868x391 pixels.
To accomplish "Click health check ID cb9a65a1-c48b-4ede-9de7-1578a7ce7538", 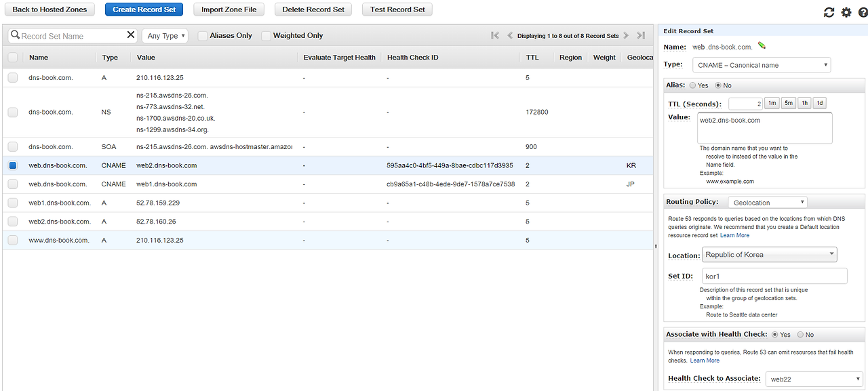I will point(451,184).
